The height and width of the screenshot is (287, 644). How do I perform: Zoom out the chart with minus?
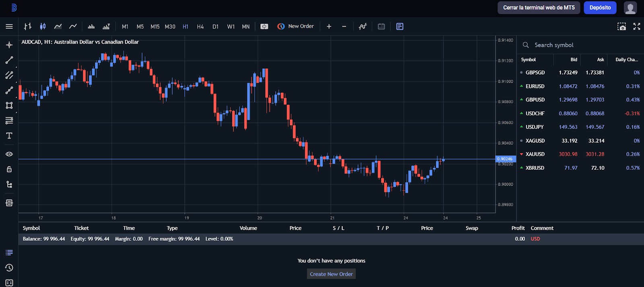[344, 27]
